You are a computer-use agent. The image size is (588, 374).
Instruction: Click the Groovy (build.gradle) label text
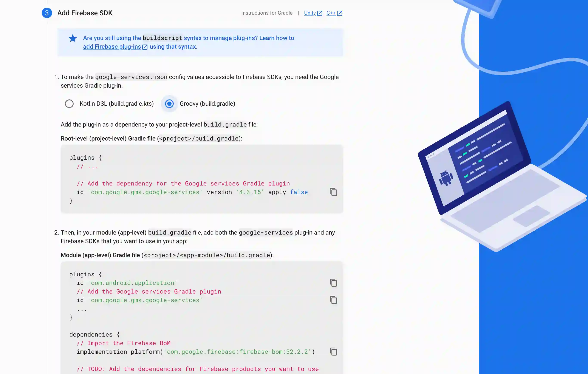point(207,104)
